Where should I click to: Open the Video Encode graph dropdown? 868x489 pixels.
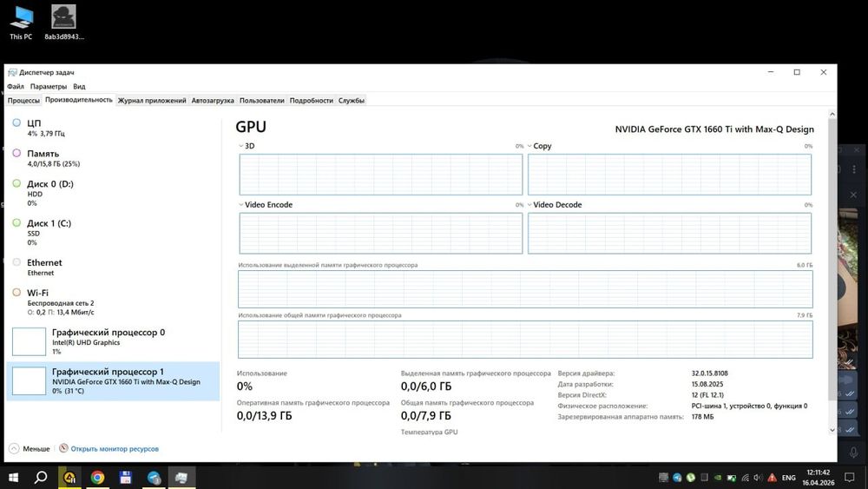pyautogui.click(x=240, y=205)
